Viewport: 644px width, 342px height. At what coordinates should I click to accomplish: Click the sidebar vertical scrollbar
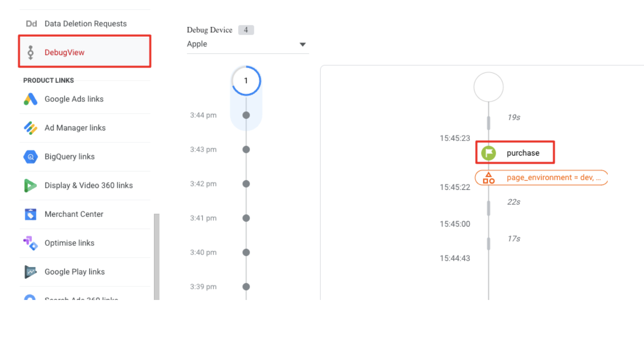pos(156,256)
